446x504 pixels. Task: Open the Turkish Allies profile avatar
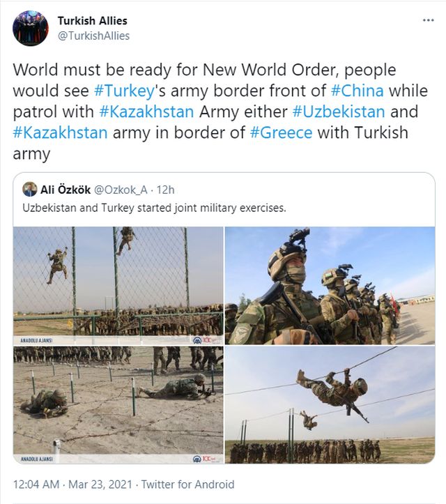tap(31, 29)
